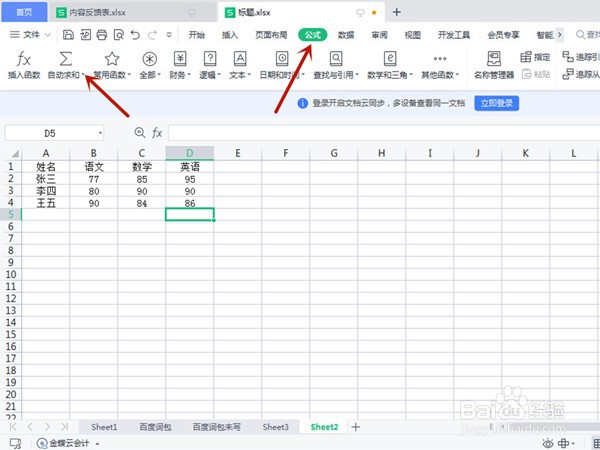Switch to the 插入 ribbon tab
This screenshot has height=450, width=600.
coord(230,35)
